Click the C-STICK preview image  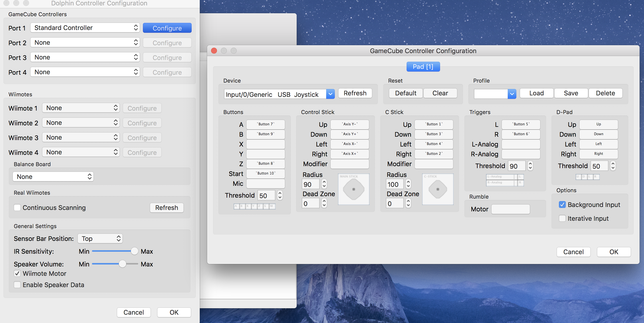438,189
